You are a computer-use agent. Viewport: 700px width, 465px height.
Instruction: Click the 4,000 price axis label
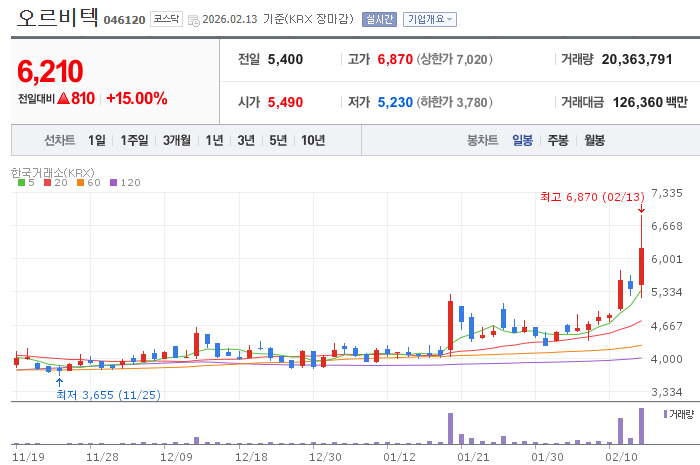(667, 359)
